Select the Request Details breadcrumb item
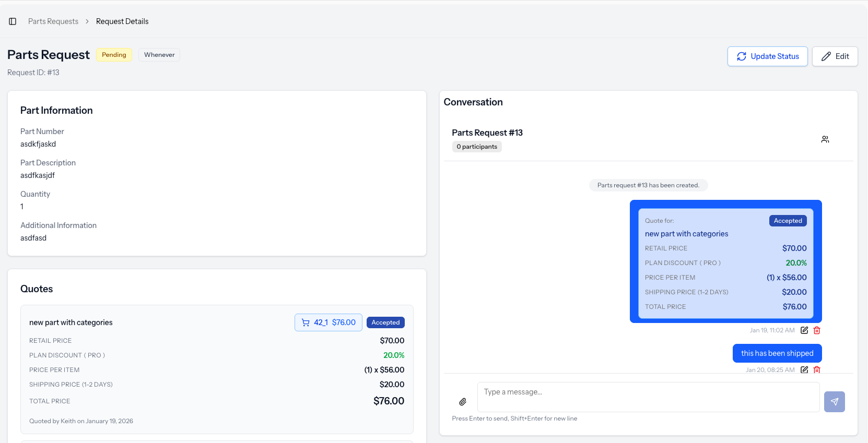The image size is (868, 443). point(122,21)
